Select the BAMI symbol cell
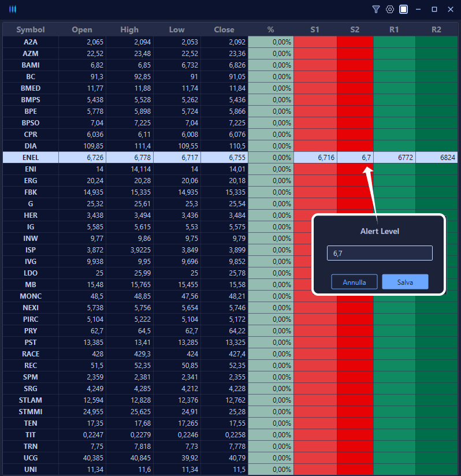 pos(31,65)
